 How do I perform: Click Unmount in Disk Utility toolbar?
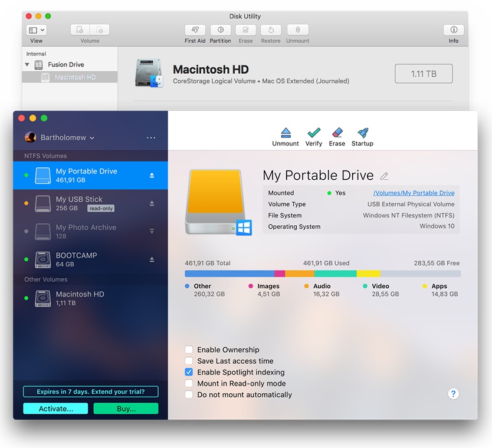coord(298,30)
